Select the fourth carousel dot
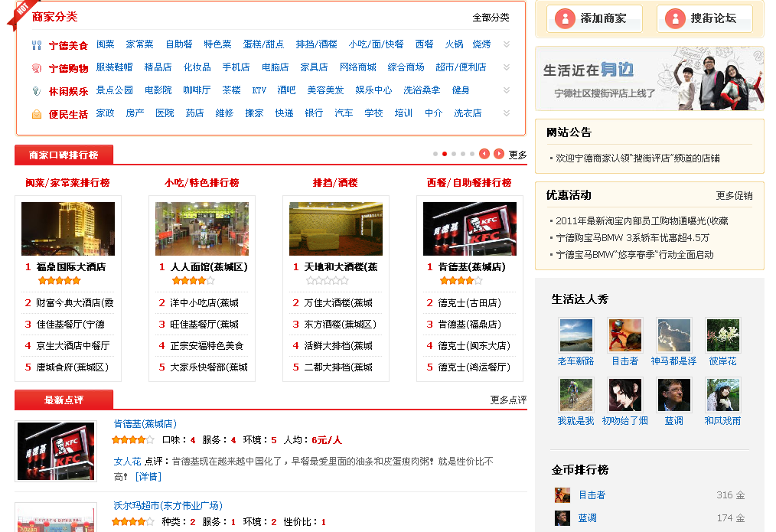This screenshot has height=532, width=776. pyautogui.click(x=463, y=154)
